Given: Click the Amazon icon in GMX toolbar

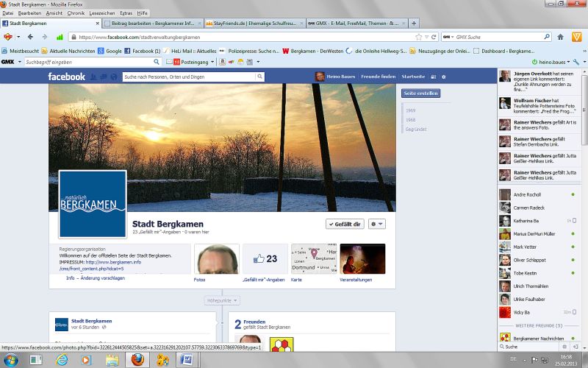Looking at the screenshot, I should [x=223, y=62].
